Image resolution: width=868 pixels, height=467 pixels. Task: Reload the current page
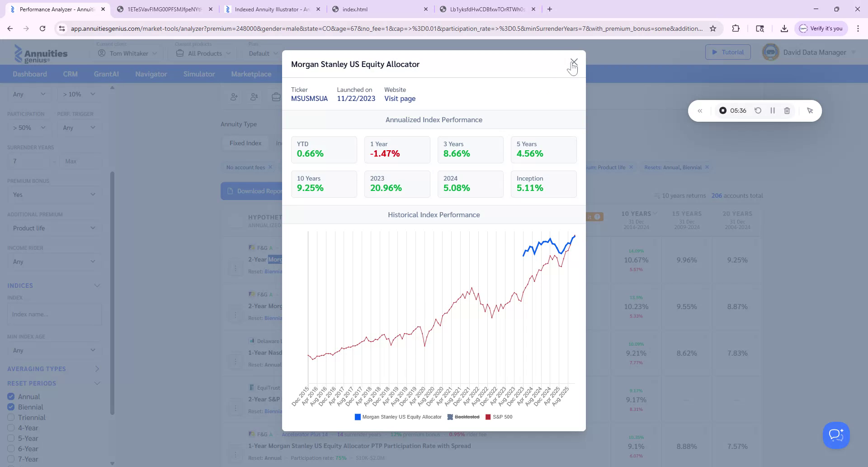point(42,29)
